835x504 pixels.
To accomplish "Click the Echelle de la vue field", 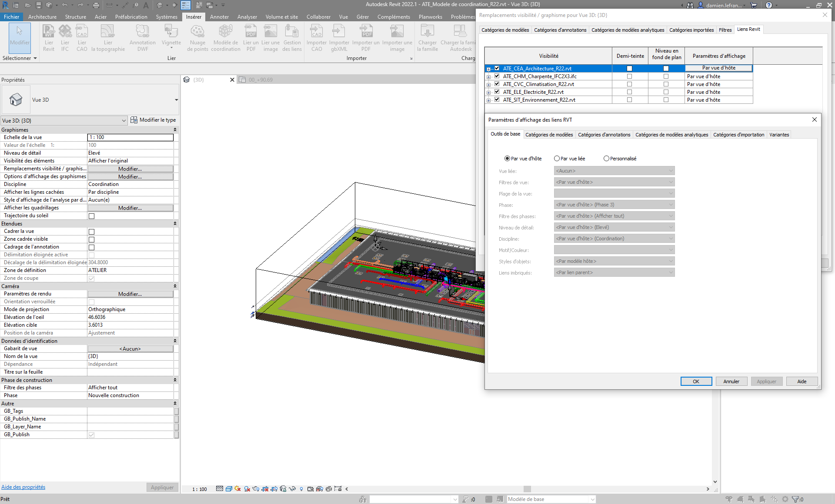I will click(x=130, y=137).
